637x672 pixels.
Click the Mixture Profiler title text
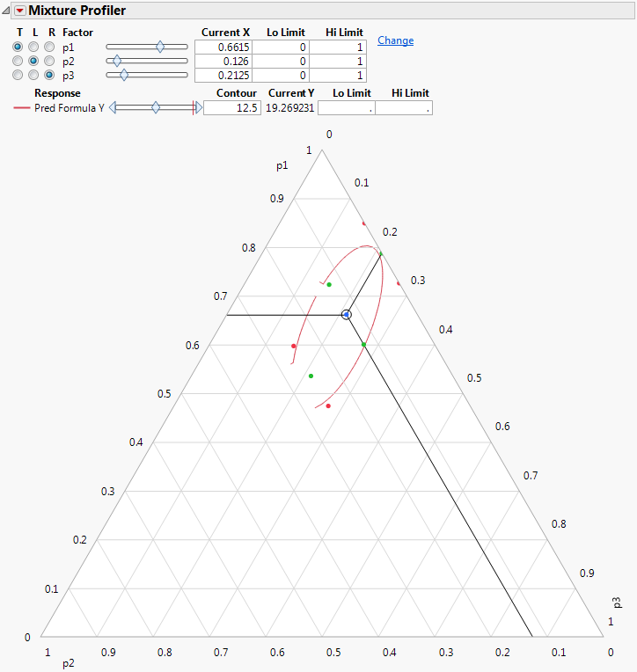click(x=77, y=11)
